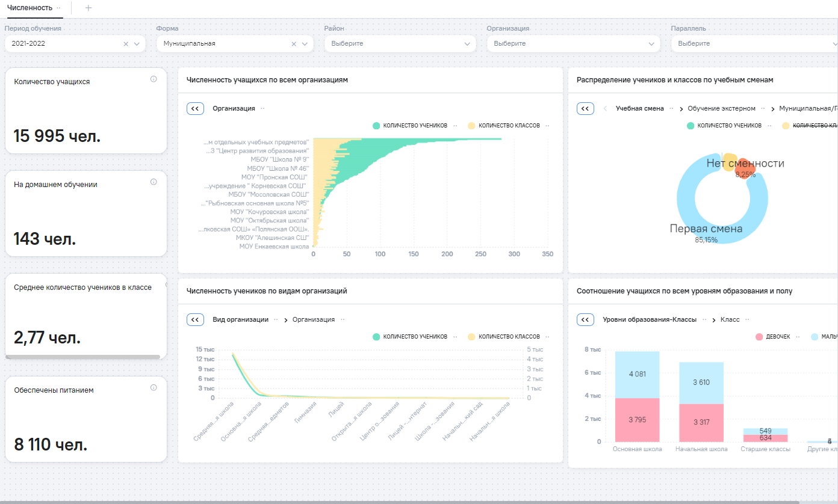Screen dimensions: 838x504
Task: Click Организация breadcrumb in organization types chart
Action: point(313,320)
